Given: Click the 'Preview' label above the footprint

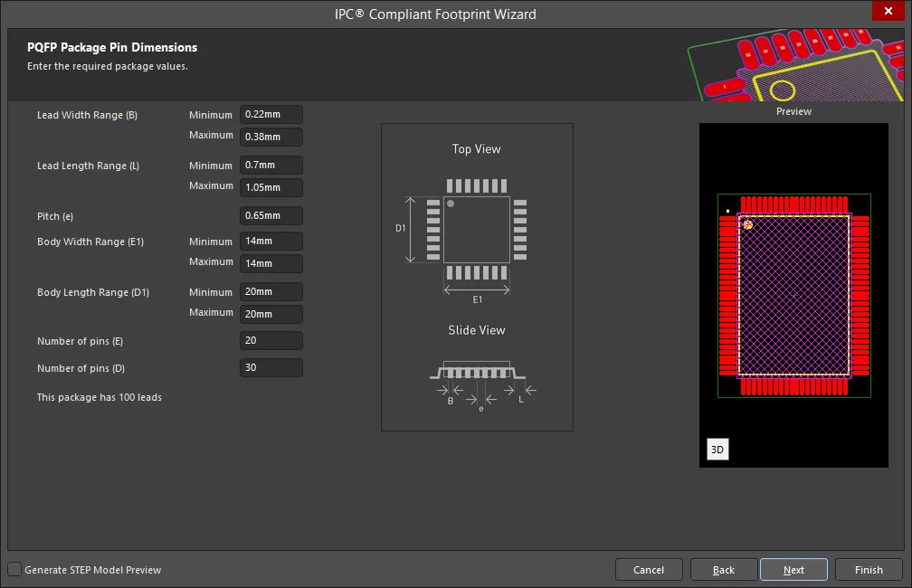Looking at the screenshot, I should (x=793, y=111).
